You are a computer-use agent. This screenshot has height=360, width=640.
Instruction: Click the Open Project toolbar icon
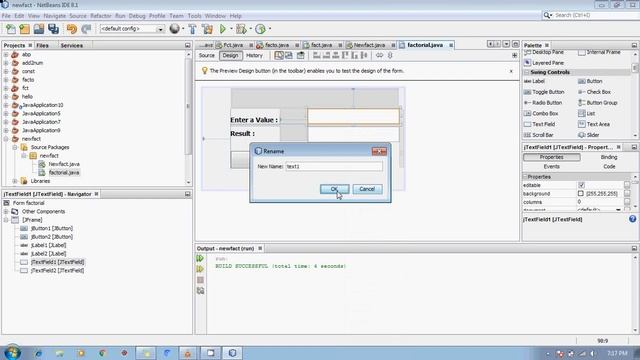click(39, 29)
